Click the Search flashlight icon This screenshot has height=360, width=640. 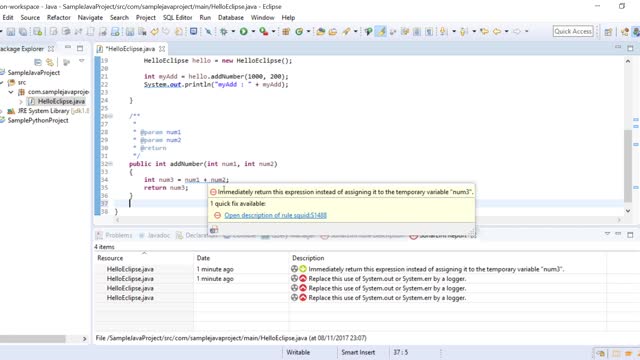[347, 31]
